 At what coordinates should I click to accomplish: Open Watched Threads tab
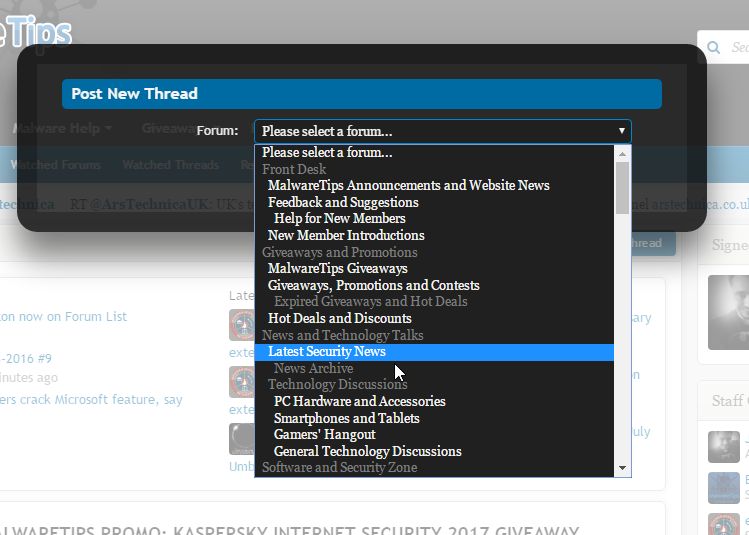171,165
